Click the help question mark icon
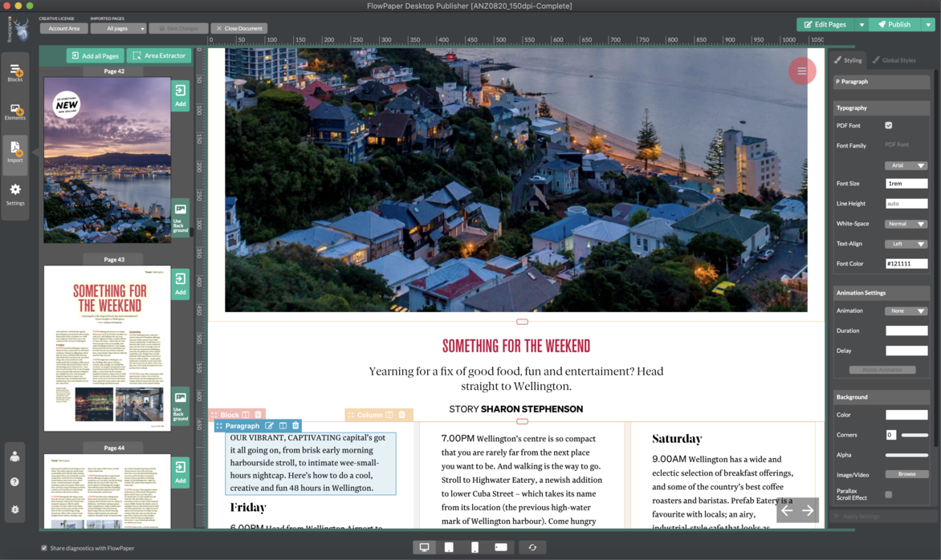The width and height of the screenshot is (941, 560). [14, 482]
